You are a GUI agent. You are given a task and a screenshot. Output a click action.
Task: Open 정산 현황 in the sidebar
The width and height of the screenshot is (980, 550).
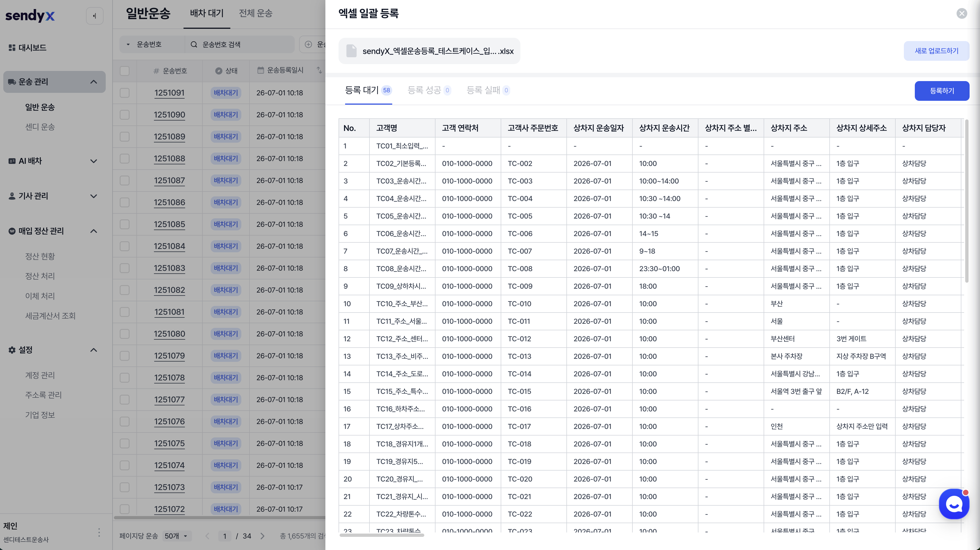click(40, 256)
